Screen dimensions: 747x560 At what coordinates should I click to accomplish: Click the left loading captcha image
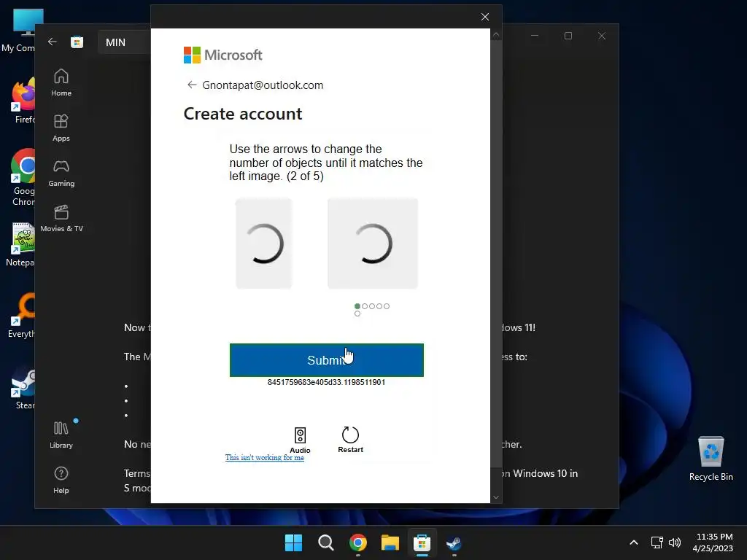(x=263, y=244)
